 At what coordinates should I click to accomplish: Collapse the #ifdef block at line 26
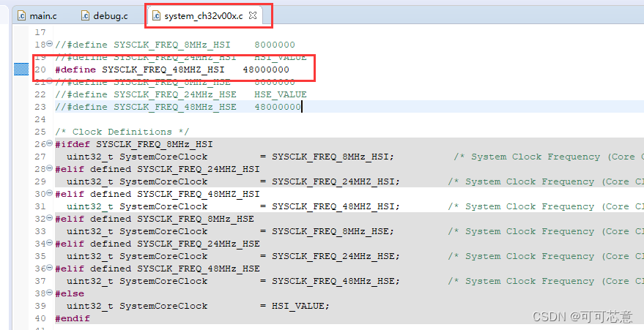coord(49,143)
